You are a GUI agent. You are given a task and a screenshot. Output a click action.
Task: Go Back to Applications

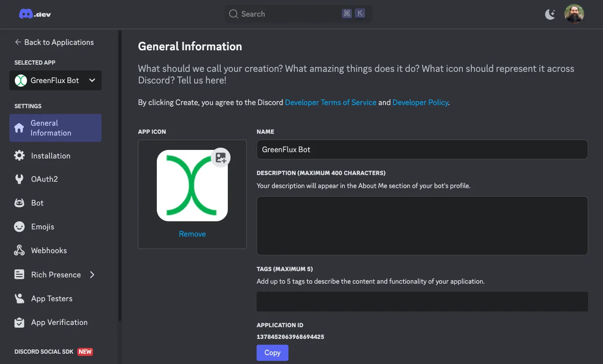click(x=54, y=42)
